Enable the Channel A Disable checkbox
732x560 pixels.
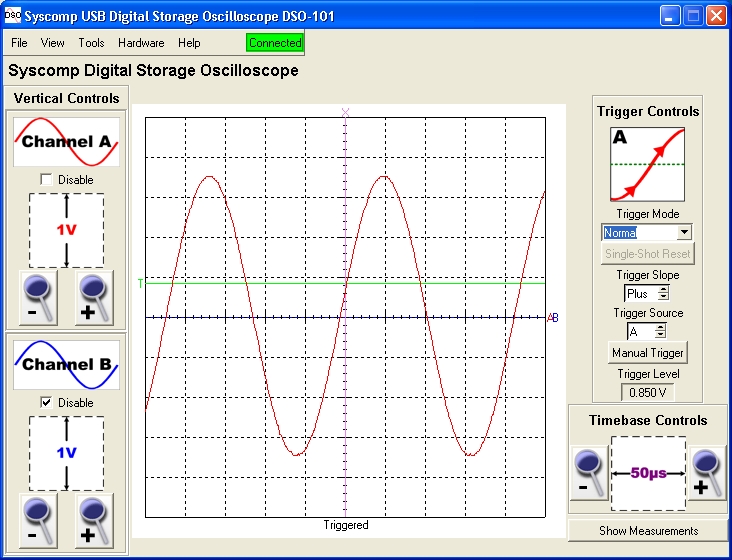pos(46,180)
